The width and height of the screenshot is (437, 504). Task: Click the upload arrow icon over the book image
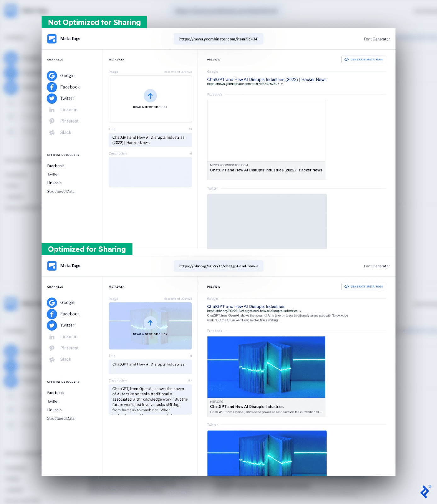pyautogui.click(x=150, y=323)
